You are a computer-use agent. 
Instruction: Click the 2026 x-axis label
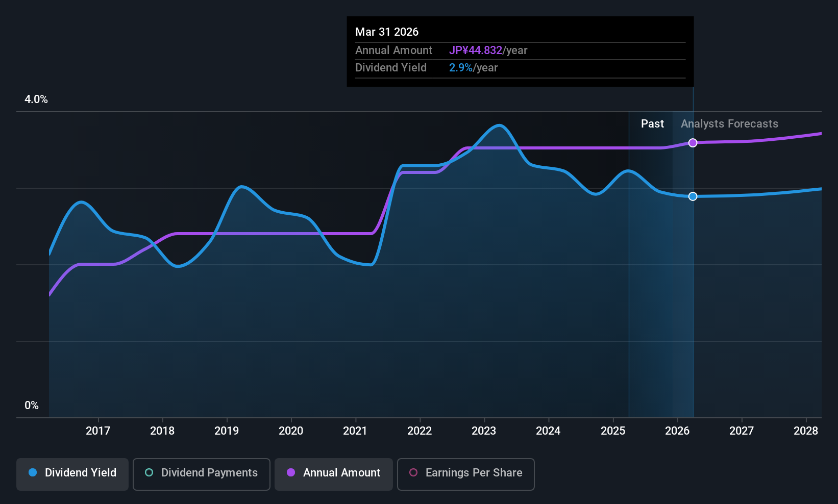[677, 431]
